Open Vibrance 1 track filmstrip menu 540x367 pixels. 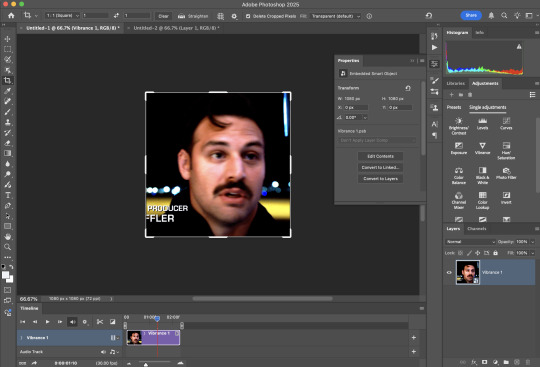coord(115,338)
